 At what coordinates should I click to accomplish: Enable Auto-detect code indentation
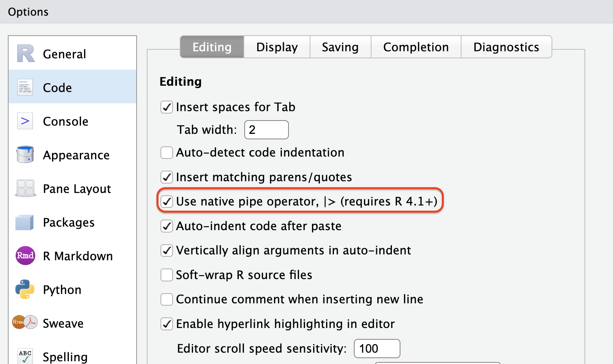[166, 152]
